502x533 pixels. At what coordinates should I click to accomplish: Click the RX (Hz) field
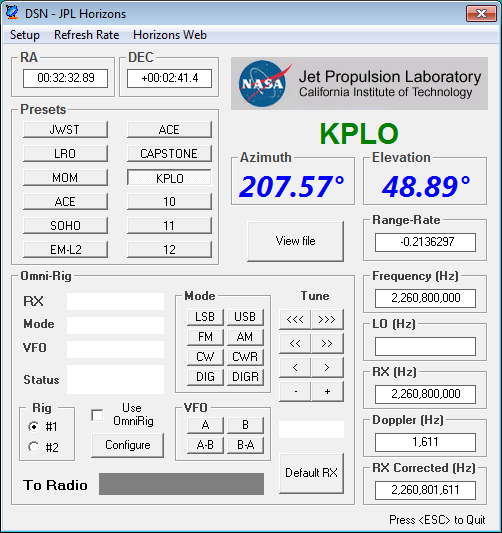coord(426,394)
